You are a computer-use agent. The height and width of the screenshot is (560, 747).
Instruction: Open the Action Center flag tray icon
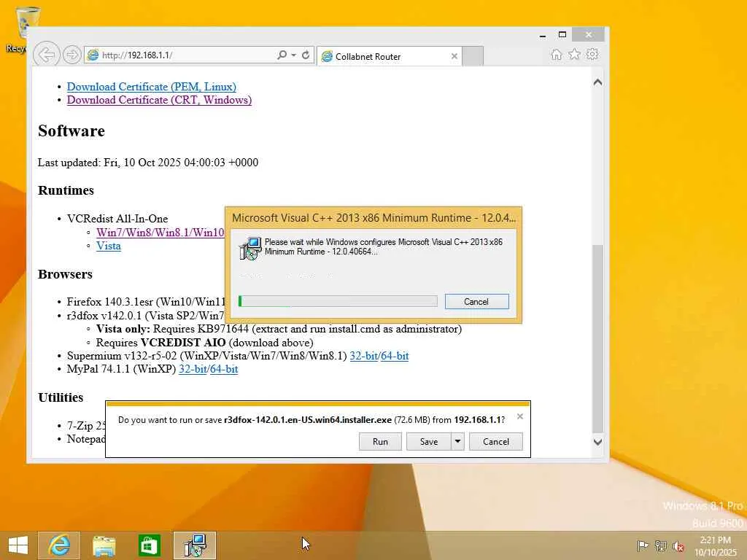coord(643,545)
